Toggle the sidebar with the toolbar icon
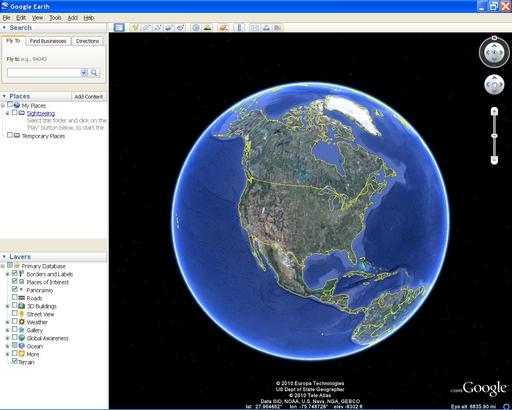Image resolution: width=512 pixels, height=410 pixels. pos(119,28)
